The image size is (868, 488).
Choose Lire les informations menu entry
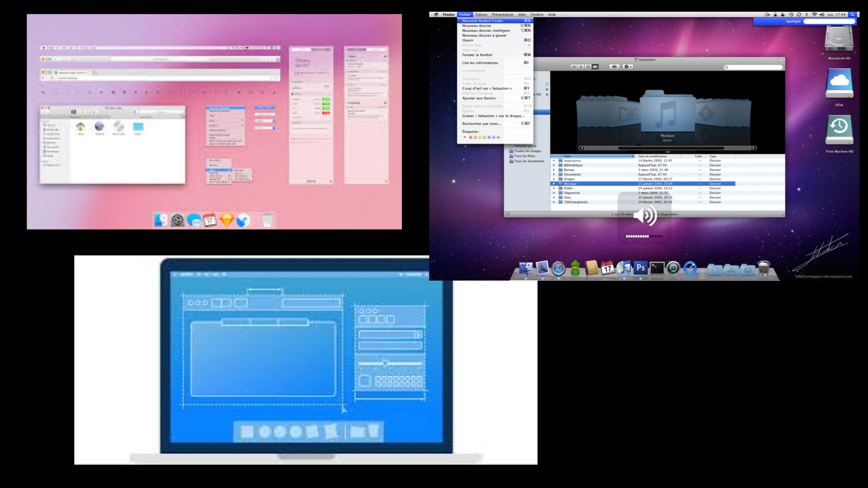tap(495, 63)
